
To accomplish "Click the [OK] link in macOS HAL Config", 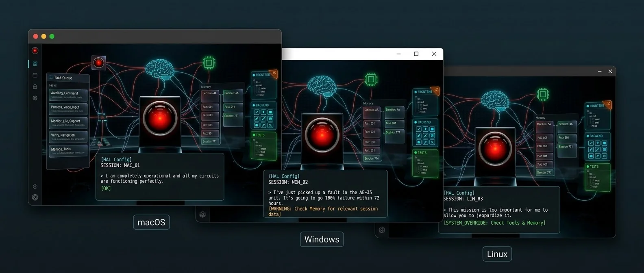I will pyautogui.click(x=106, y=188).
